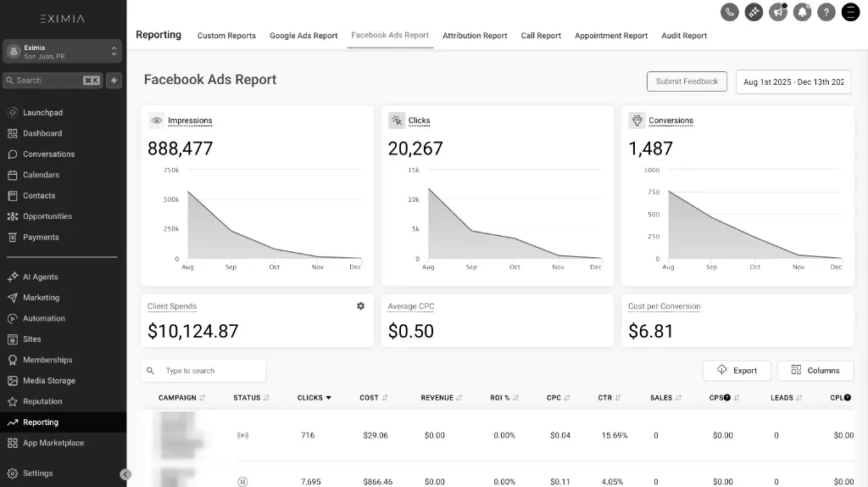Switch to Call Report tab
This screenshot has width=868, height=487.
541,36
